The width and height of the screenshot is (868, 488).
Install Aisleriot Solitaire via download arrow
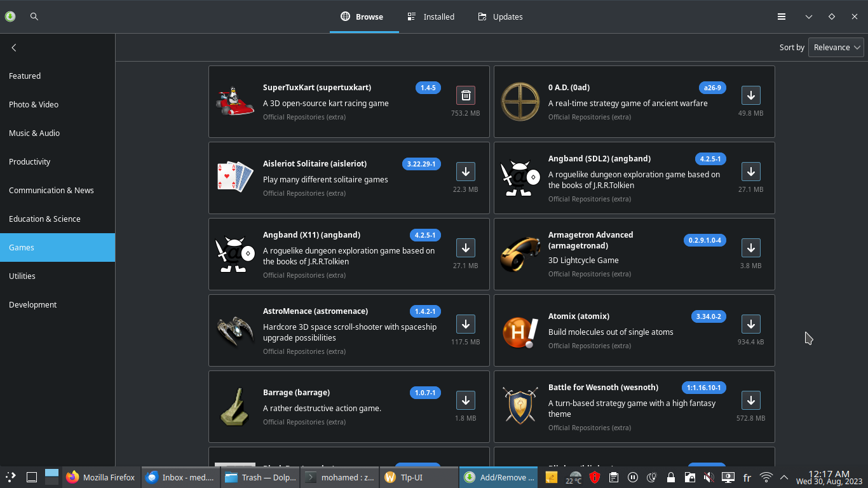pyautogui.click(x=466, y=172)
